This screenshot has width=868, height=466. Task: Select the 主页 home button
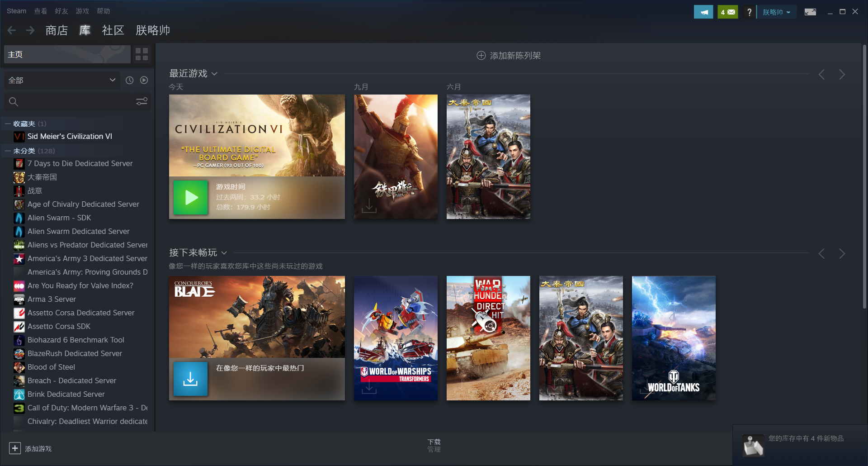click(x=67, y=54)
